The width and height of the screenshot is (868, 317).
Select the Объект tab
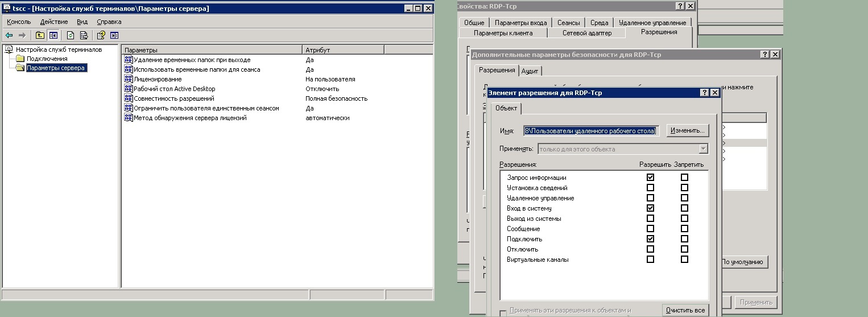pyautogui.click(x=506, y=108)
